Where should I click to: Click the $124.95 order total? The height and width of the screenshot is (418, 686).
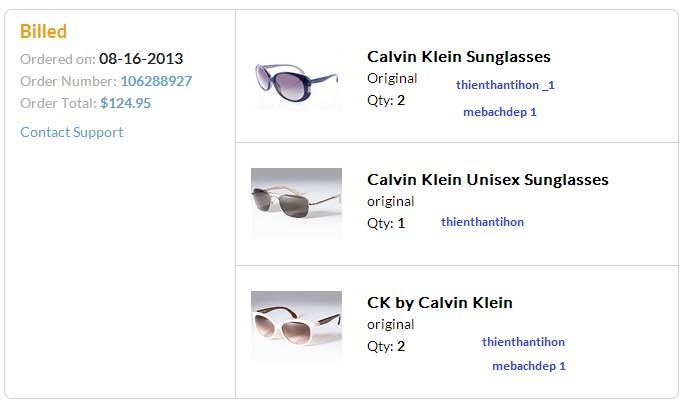[x=125, y=103]
